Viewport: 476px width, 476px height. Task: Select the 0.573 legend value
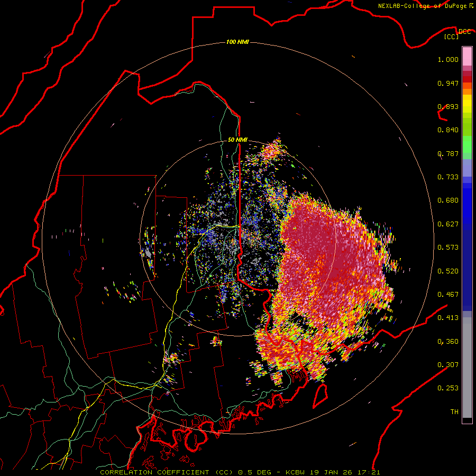[448, 248]
